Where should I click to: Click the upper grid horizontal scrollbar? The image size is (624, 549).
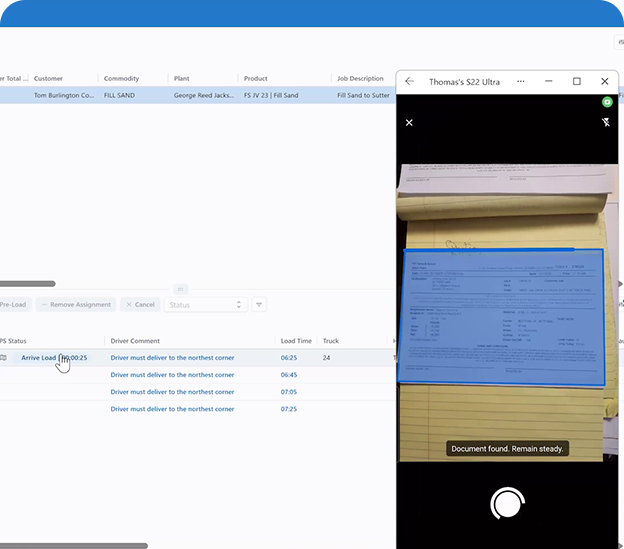pos(27,284)
